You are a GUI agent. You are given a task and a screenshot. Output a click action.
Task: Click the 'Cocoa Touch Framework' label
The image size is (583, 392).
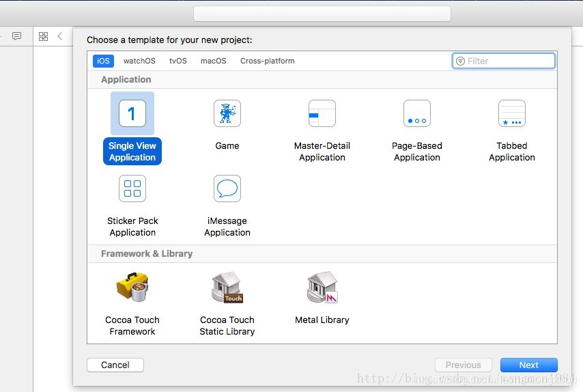(x=132, y=326)
